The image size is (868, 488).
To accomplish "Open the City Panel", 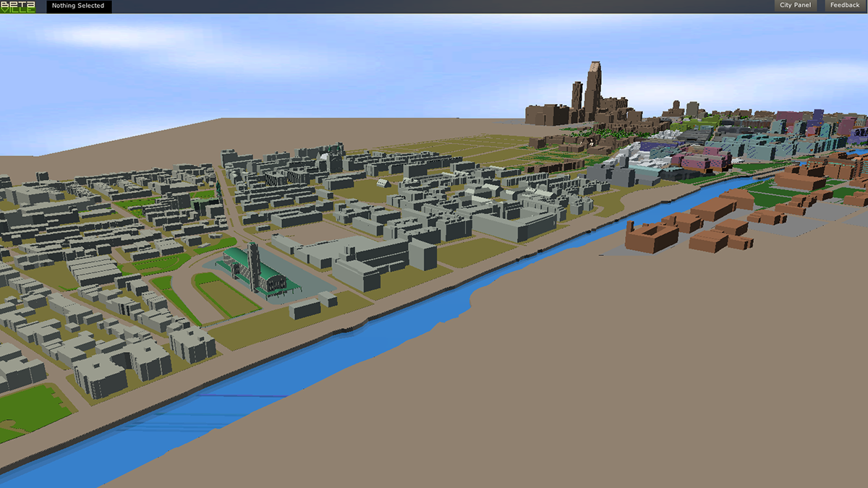I will point(795,6).
